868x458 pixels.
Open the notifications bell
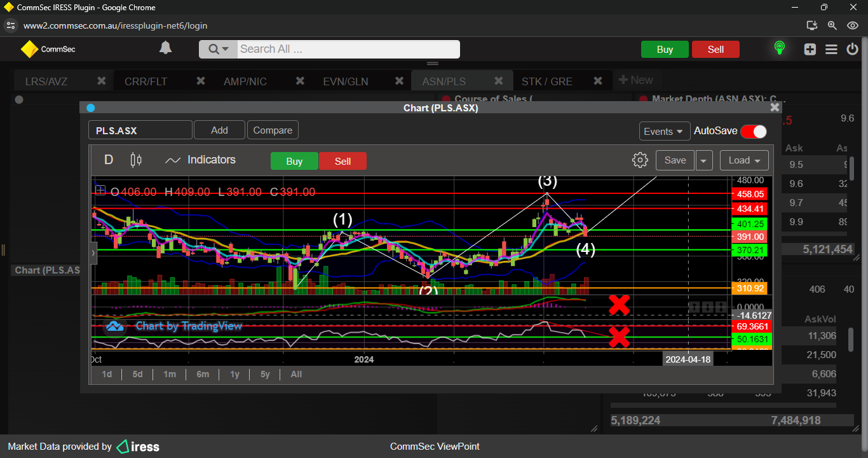point(165,48)
